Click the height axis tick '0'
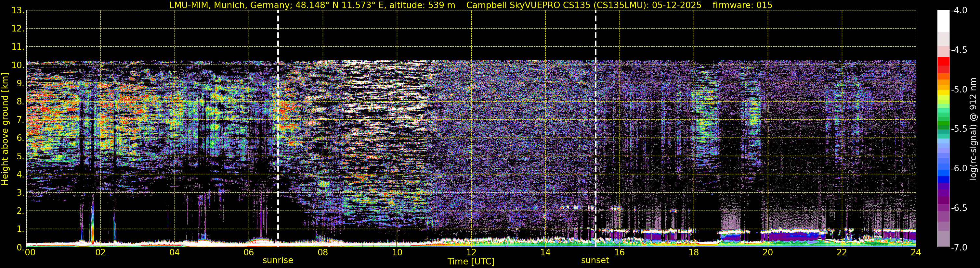The image size is (980, 268). click(20, 248)
